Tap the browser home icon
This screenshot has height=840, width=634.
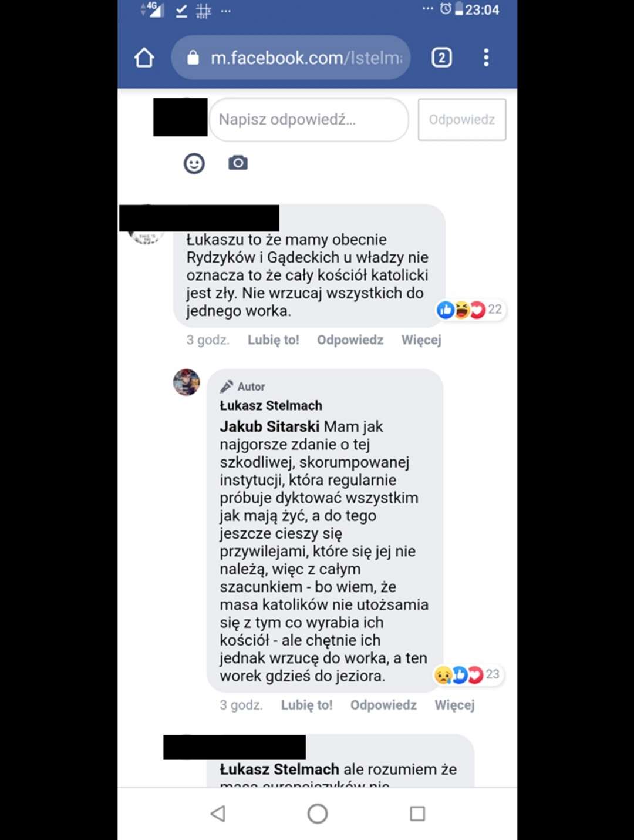click(x=144, y=58)
